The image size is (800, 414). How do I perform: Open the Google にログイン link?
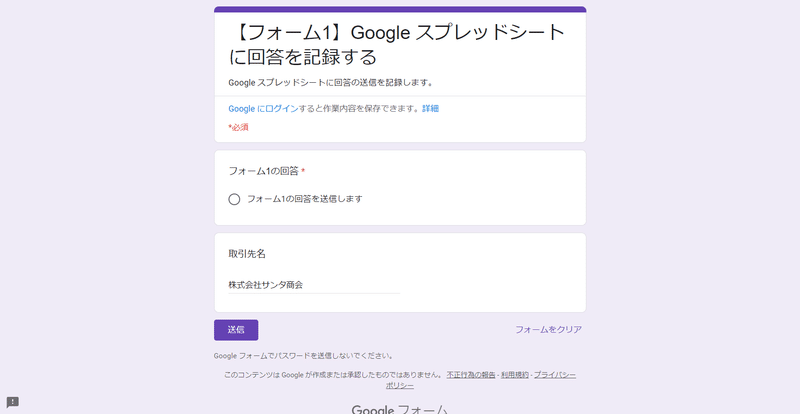[263, 109]
